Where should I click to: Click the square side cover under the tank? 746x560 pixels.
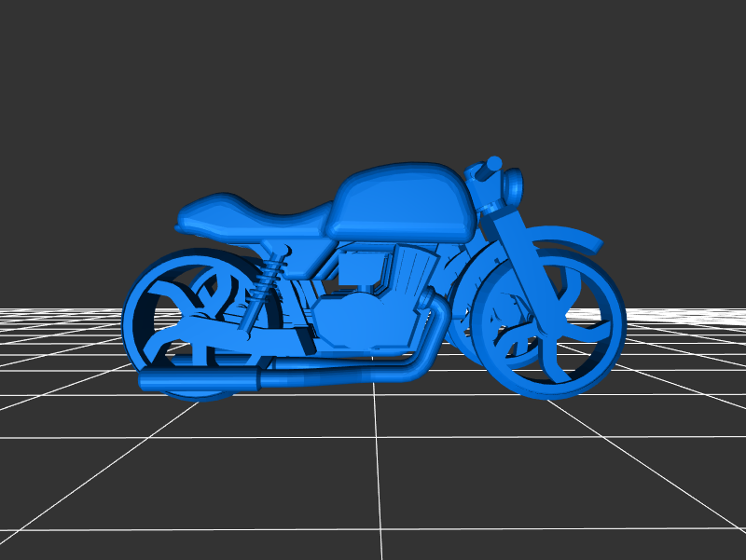(x=359, y=270)
